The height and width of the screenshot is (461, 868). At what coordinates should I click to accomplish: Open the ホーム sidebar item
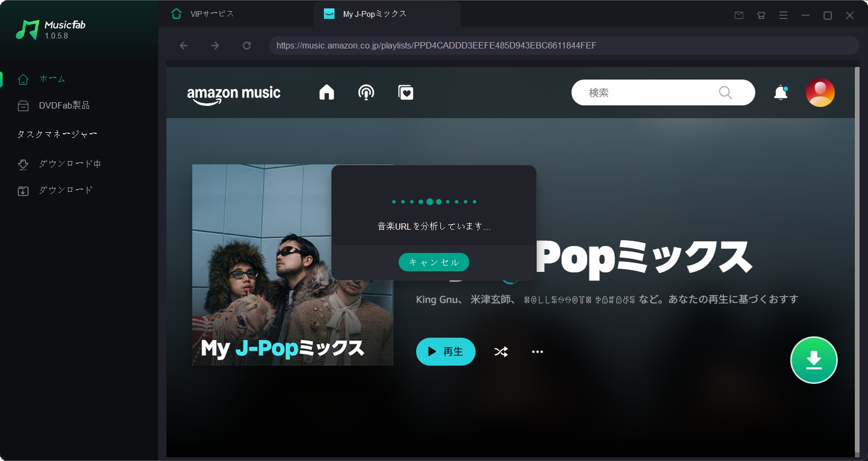coord(41,79)
